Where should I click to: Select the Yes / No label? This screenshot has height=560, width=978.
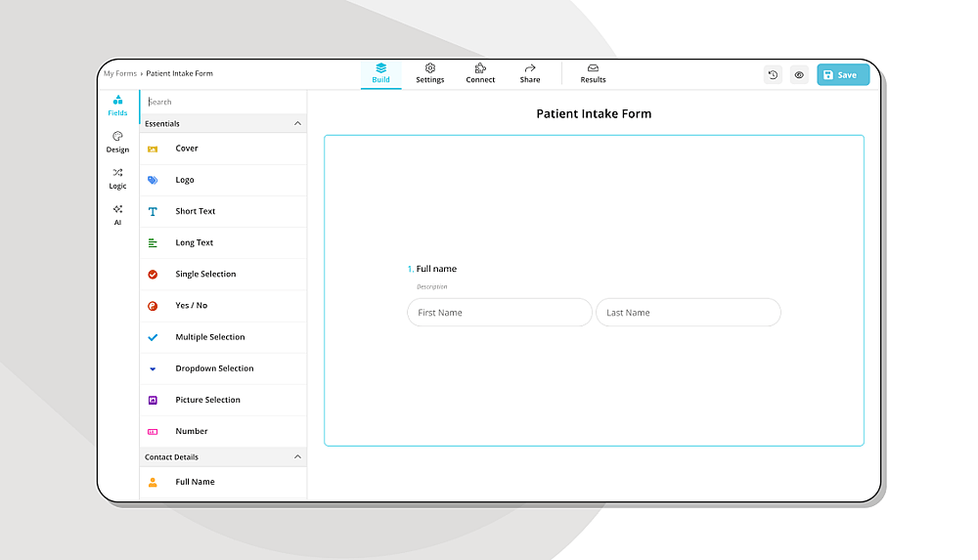point(192,306)
